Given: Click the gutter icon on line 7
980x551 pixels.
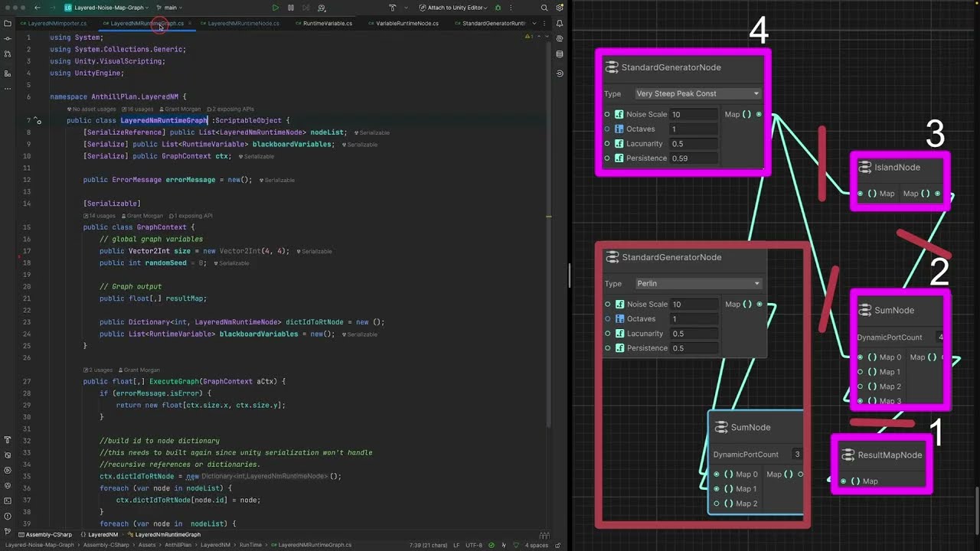Looking at the screenshot, I should click(x=38, y=121).
